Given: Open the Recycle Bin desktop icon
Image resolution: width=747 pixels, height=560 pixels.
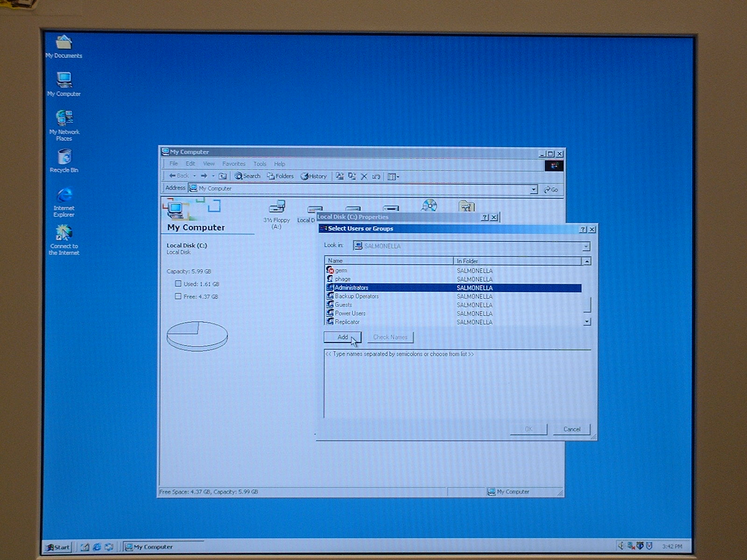Looking at the screenshot, I should click(x=64, y=158).
